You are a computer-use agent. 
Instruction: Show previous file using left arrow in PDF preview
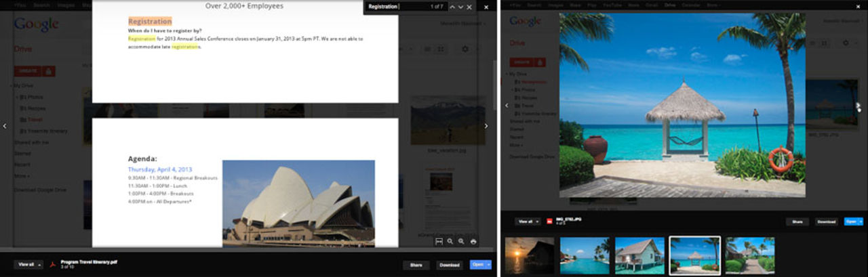[5, 126]
